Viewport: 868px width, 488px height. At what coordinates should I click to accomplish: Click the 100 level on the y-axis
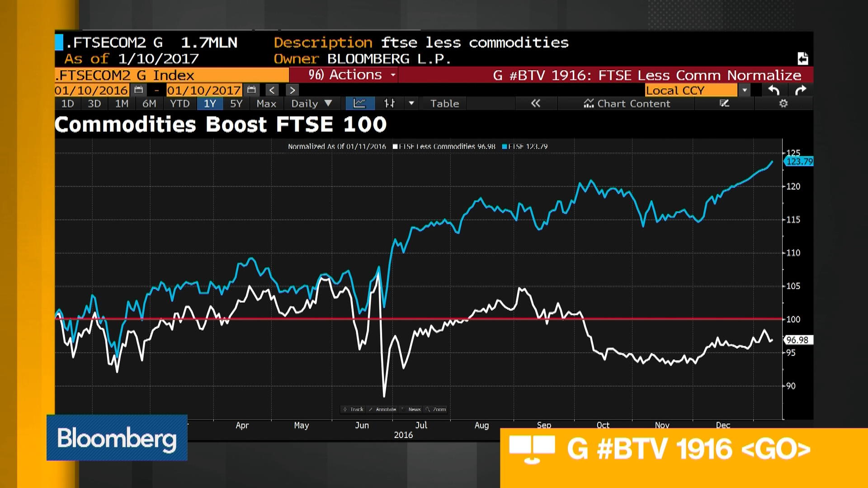coord(793,319)
